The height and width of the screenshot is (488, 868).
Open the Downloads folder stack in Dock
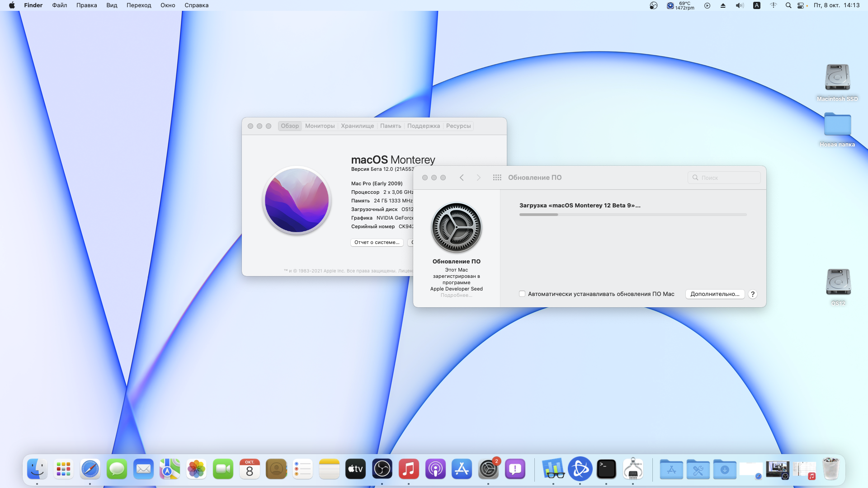point(725,469)
